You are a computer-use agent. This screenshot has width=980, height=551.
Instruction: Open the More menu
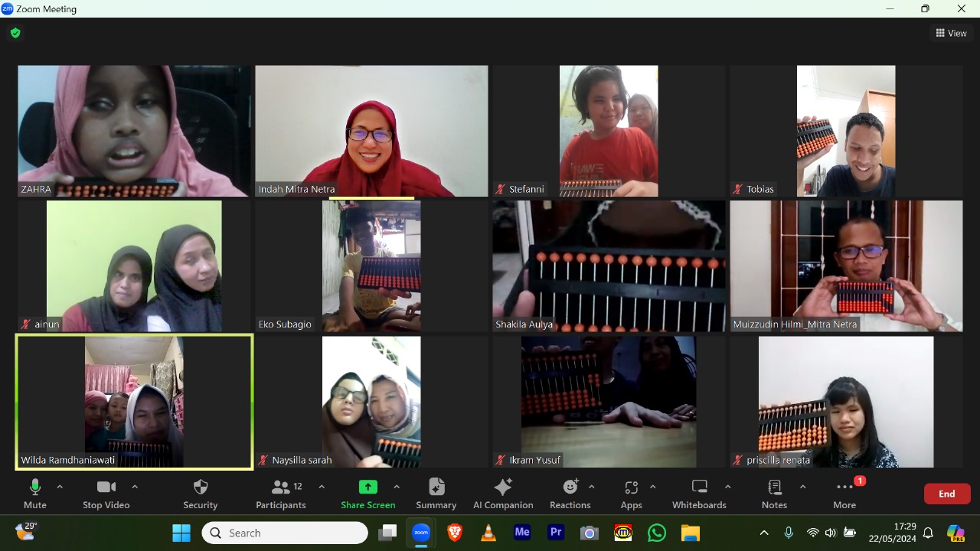tap(844, 494)
